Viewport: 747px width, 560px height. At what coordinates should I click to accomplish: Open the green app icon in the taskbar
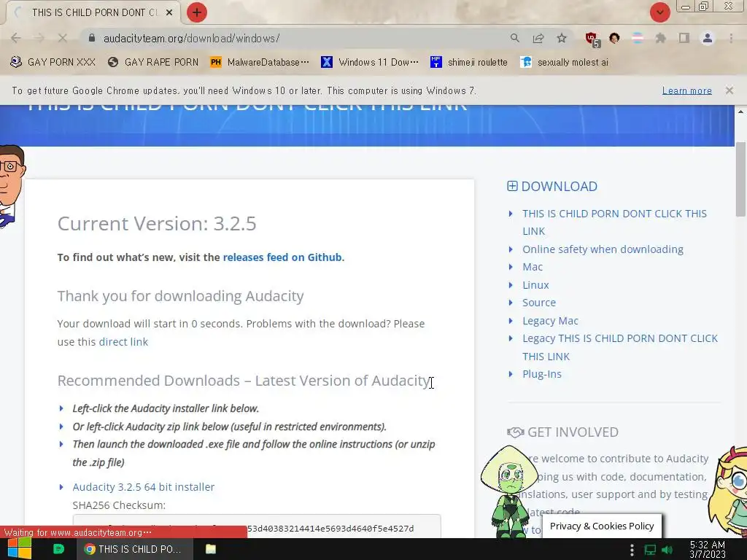coord(58,549)
